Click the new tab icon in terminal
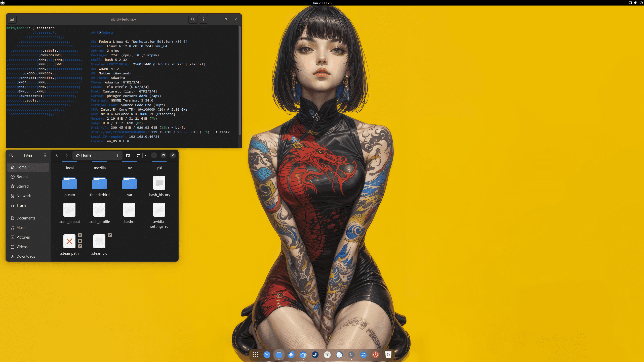This screenshot has height=362, width=644. pos(12,19)
